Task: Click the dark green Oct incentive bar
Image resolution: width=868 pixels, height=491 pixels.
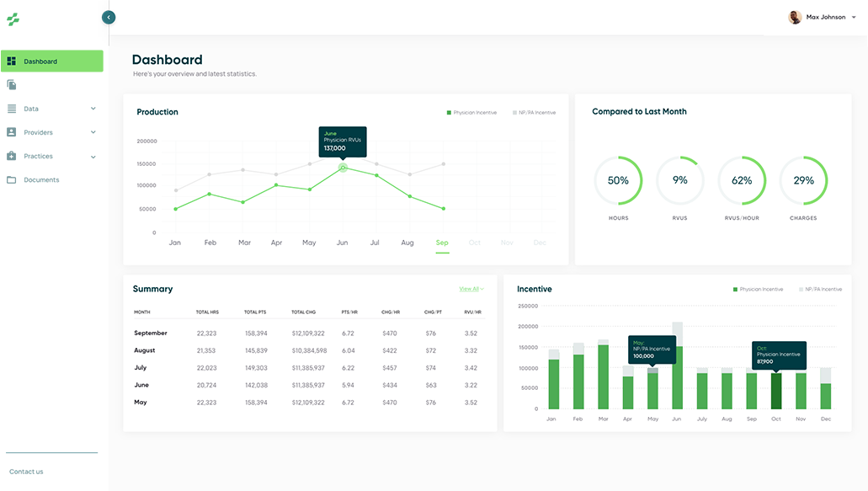Action: pos(776,391)
